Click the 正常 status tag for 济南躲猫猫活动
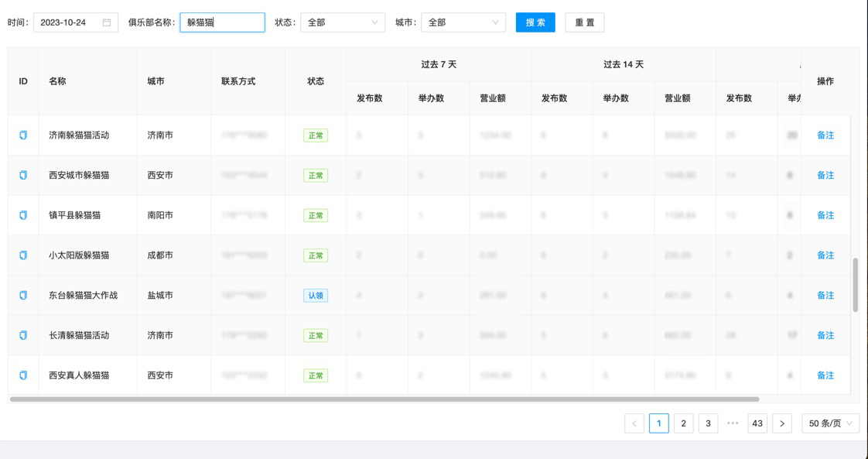The height and width of the screenshot is (459, 868). [x=316, y=135]
